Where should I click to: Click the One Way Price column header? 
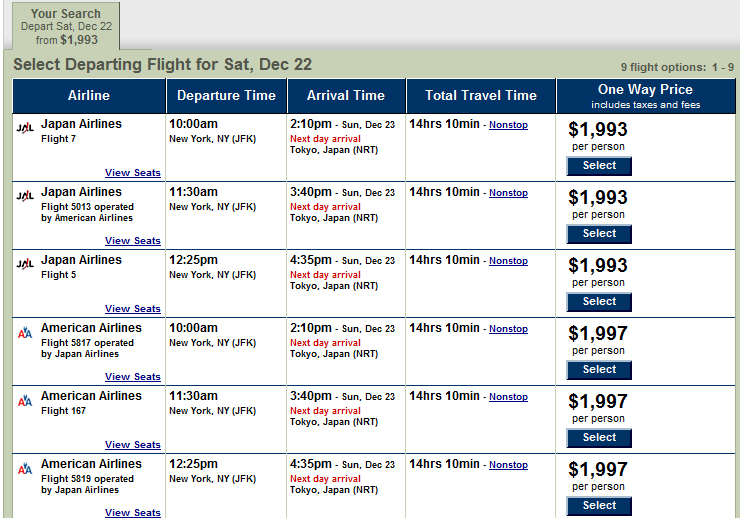tap(646, 96)
